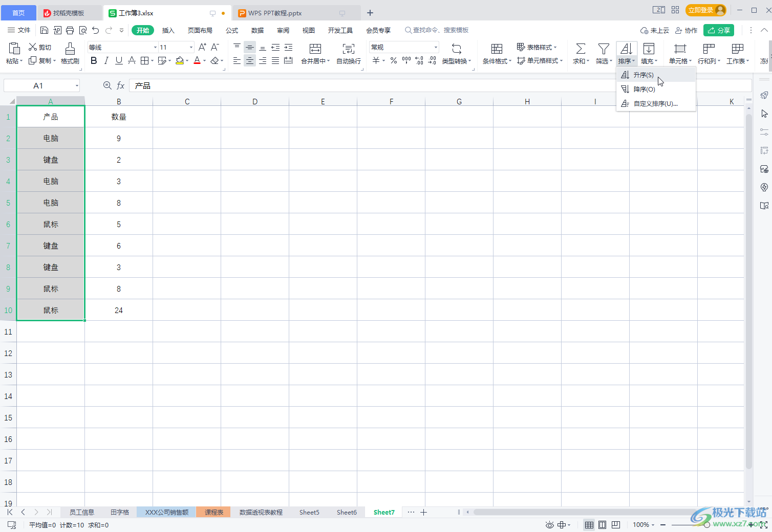Click the eye protection mode icon
Image resolution: width=772 pixels, height=532 pixels.
click(550, 525)
